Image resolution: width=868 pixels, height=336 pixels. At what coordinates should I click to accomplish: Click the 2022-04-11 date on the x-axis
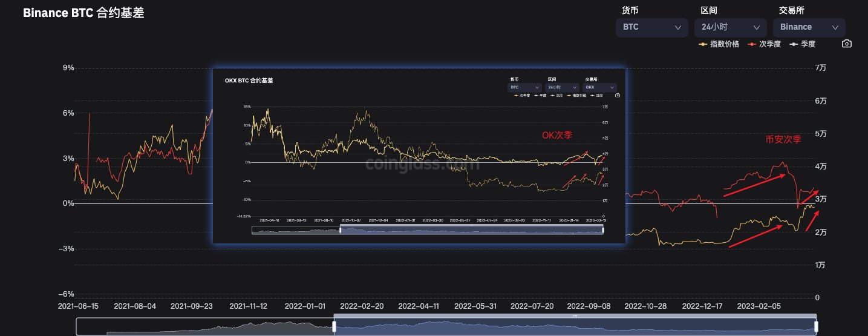[x=419, y=306]
